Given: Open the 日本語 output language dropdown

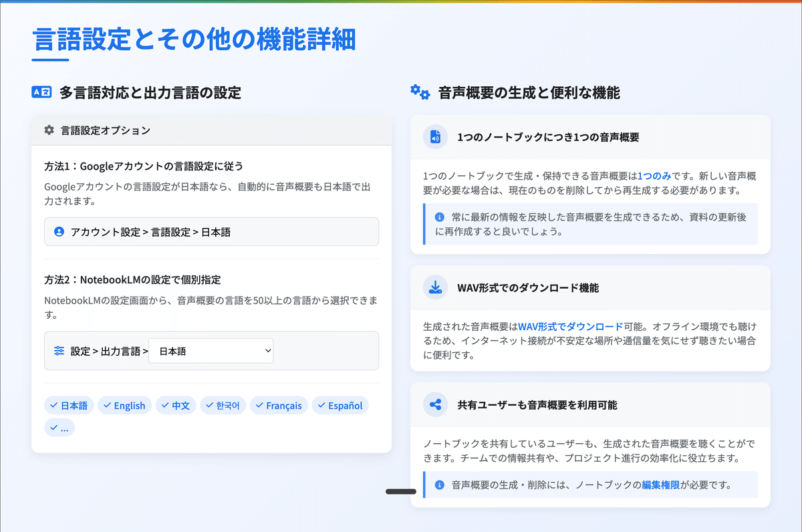Looking at the screenshot, I should [x=211, y=350].
